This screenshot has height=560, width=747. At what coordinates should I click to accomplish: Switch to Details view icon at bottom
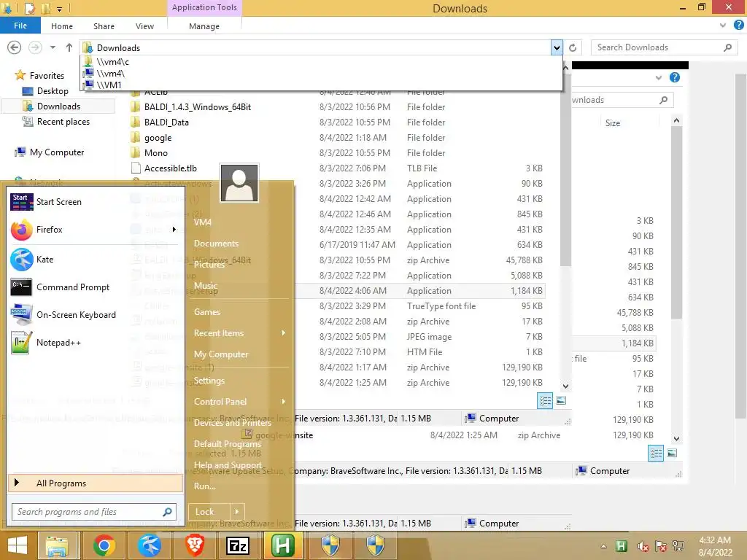[545, 400]
